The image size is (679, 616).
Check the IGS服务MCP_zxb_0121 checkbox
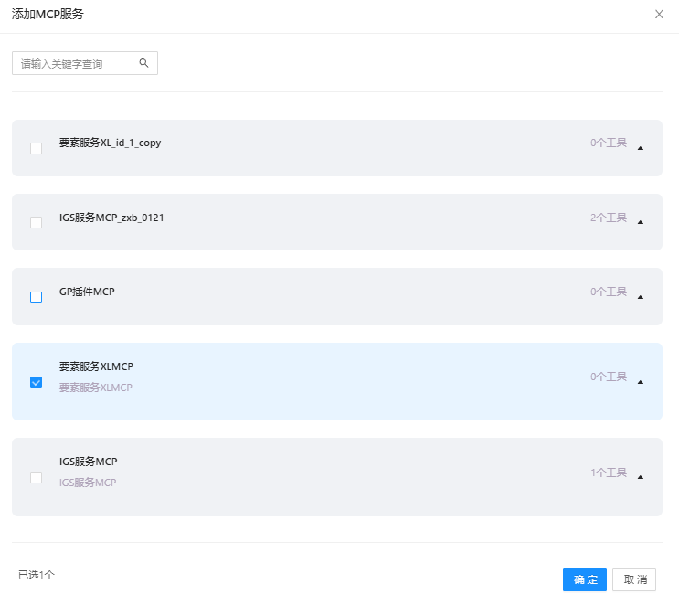pos(37,222)
